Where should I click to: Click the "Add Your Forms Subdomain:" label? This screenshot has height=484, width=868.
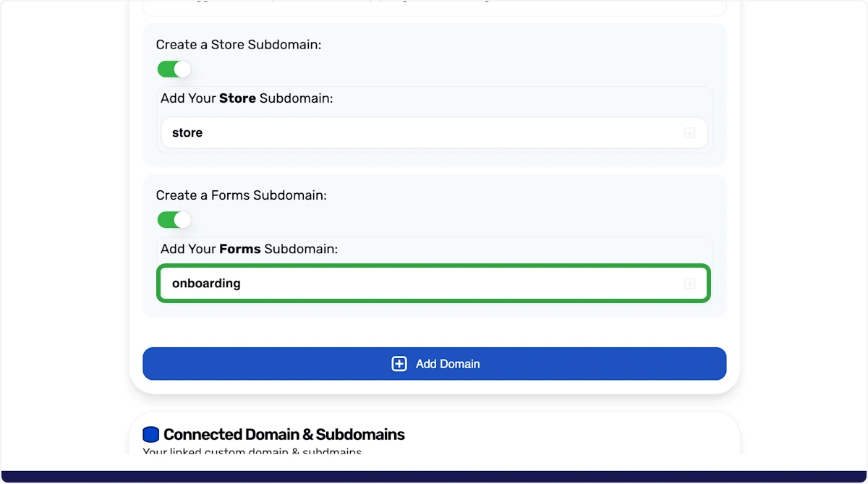(x=249, y=249)
